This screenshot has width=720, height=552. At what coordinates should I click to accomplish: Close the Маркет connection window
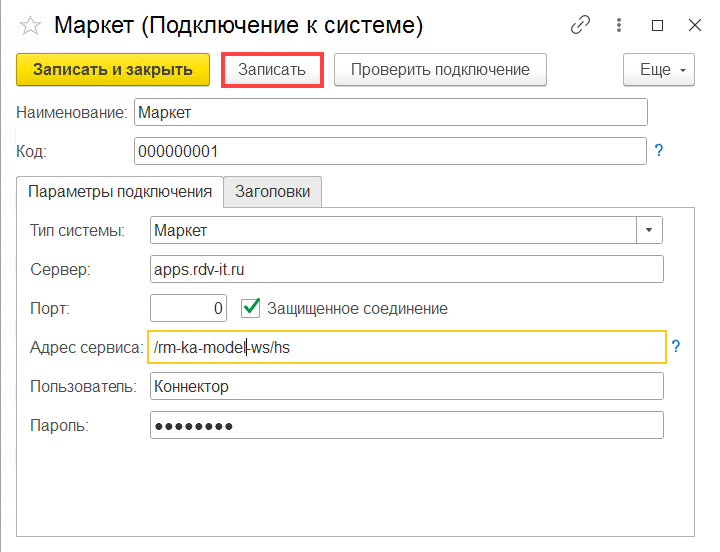(x=694, y=25)
